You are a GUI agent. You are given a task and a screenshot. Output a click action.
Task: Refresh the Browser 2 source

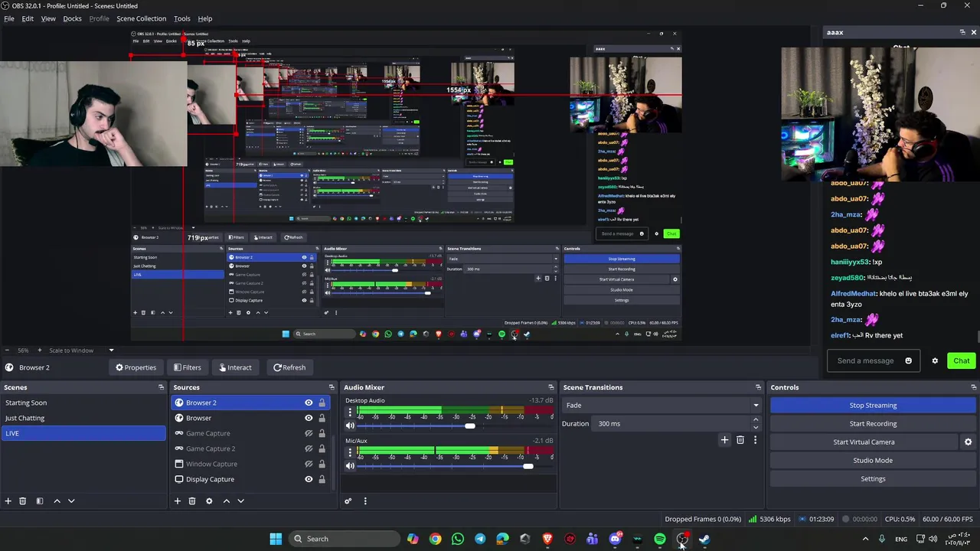click(x=289, y=367)
